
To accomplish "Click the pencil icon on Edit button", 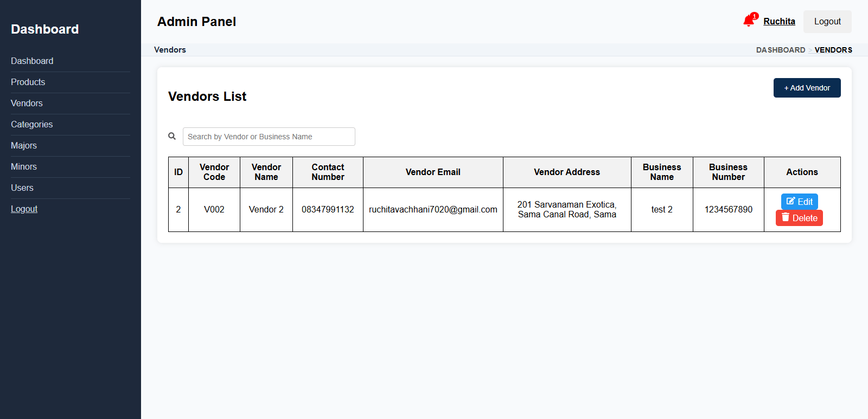I will [x=790, y=201].
